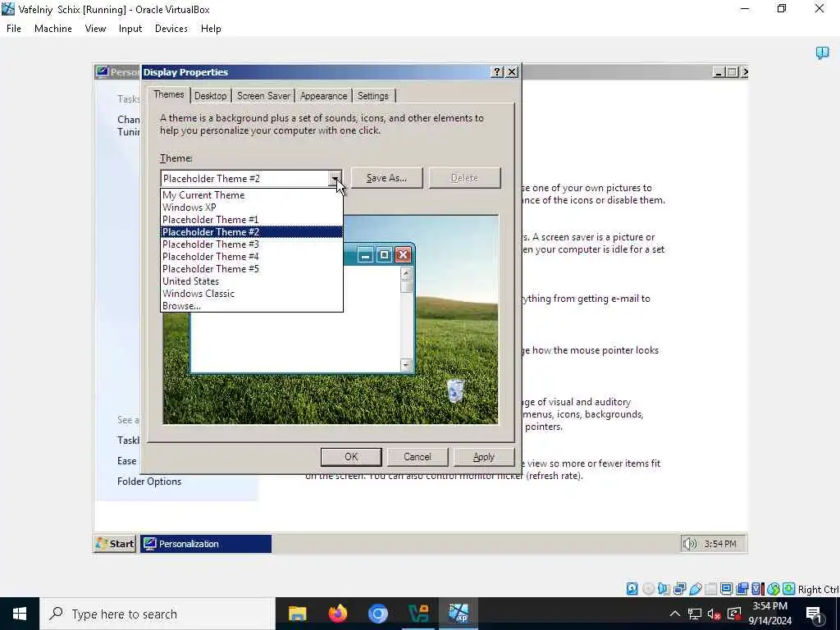Click the display settings status icon
840x630 pixels.
click(727, 589)
